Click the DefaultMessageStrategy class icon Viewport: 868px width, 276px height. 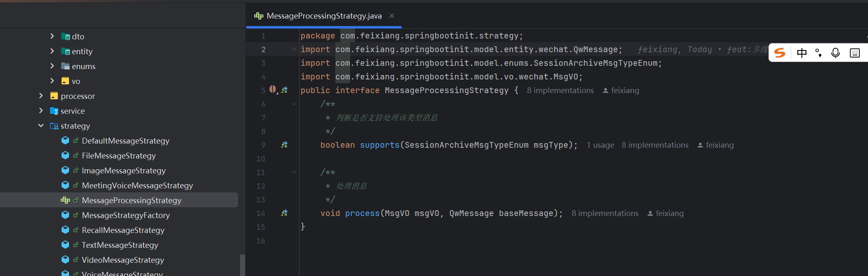pyautogui.click(x=65, y=141)
